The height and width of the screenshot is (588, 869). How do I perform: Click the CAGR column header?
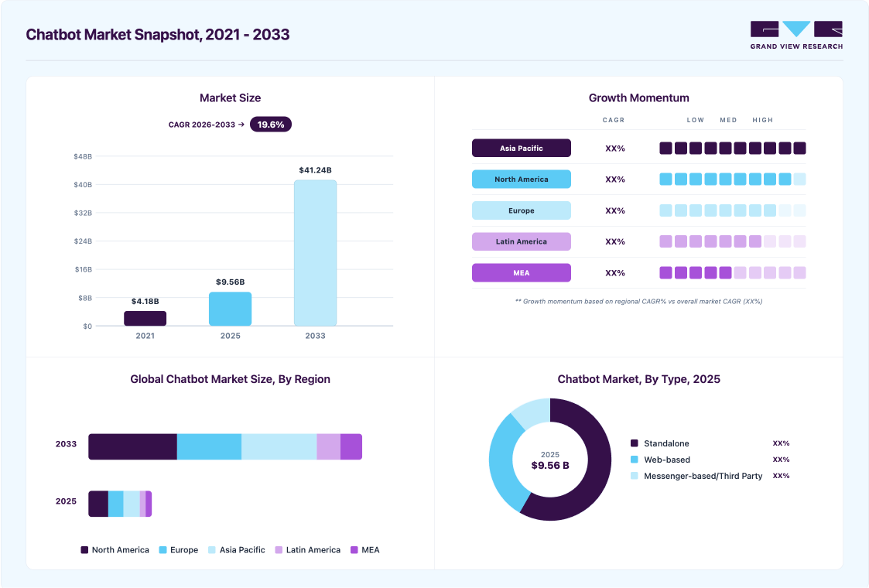click(x=614, y=120)
